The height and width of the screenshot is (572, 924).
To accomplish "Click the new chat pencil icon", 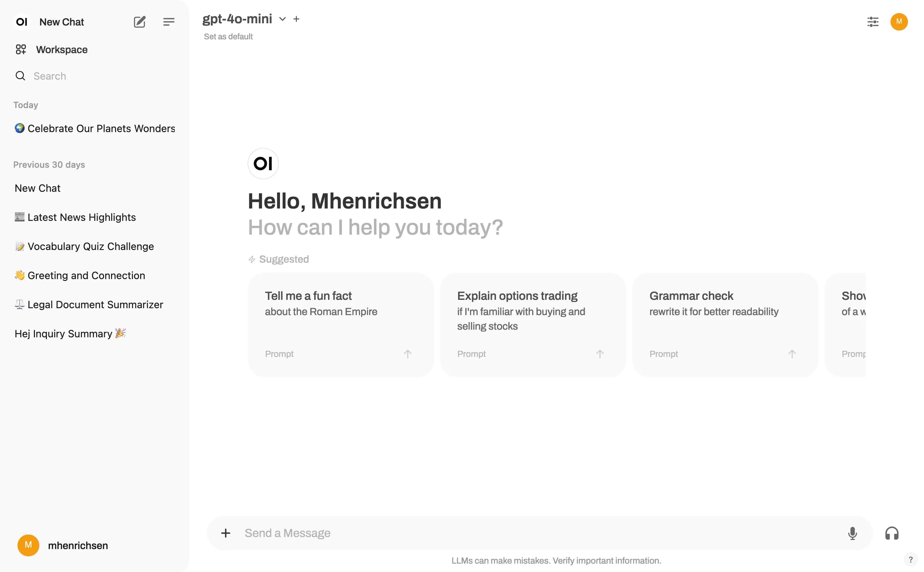I will [x=139, y=22].
